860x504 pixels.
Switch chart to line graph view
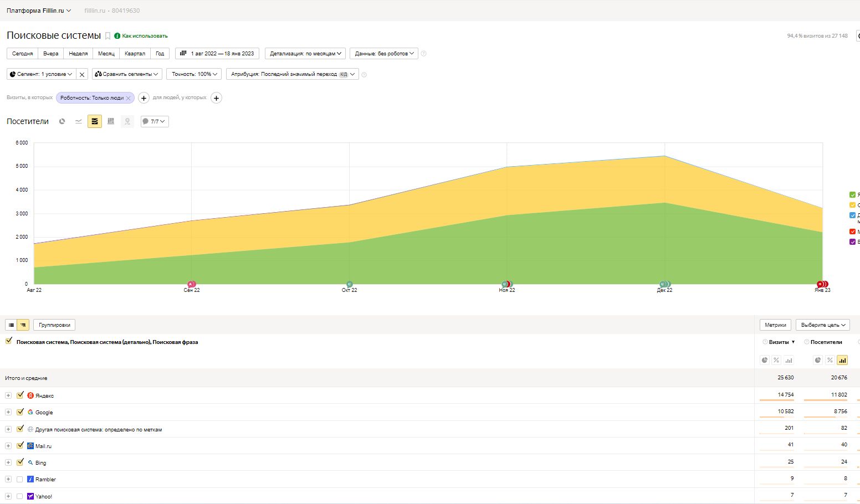tap(79, 121)
